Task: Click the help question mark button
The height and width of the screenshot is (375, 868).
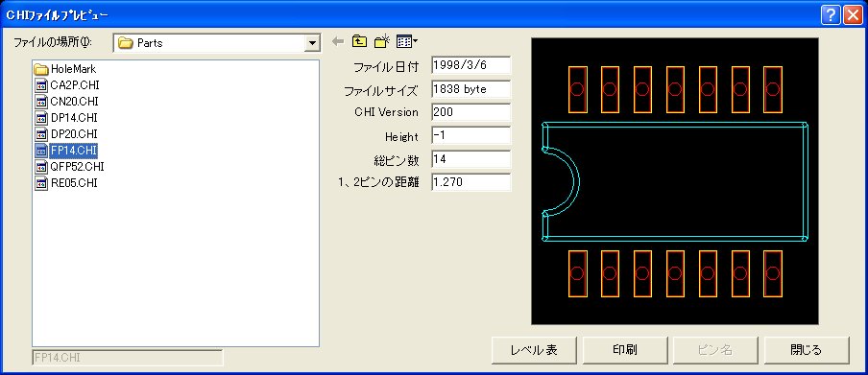Action: [830, 15]
